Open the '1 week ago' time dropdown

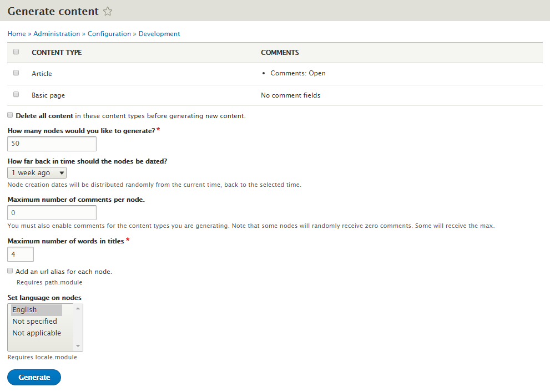point(37,172)
